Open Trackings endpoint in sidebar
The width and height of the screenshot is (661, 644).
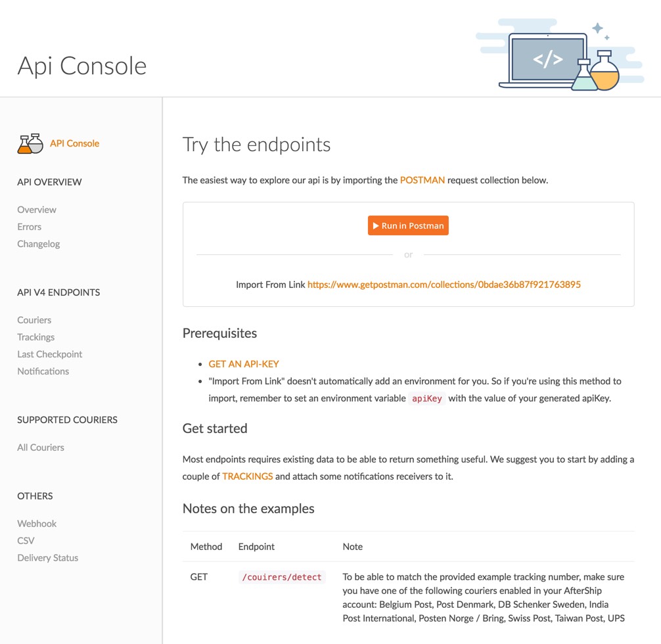click(x=36, y=337)
